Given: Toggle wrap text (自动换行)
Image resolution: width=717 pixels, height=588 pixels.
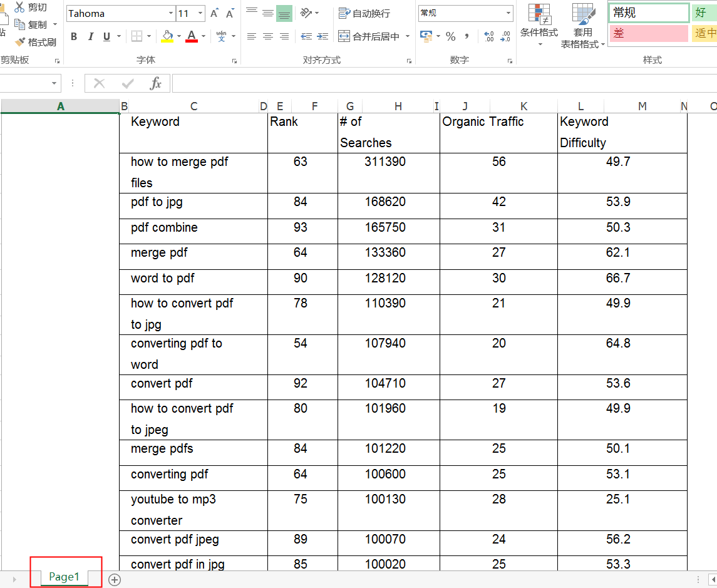Looking at the screenshot, I should click(364, 13).
